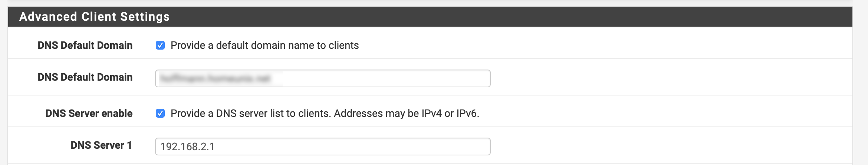
Task: Click the "Provide a DNS server list" label
Action: pos(250,113)
